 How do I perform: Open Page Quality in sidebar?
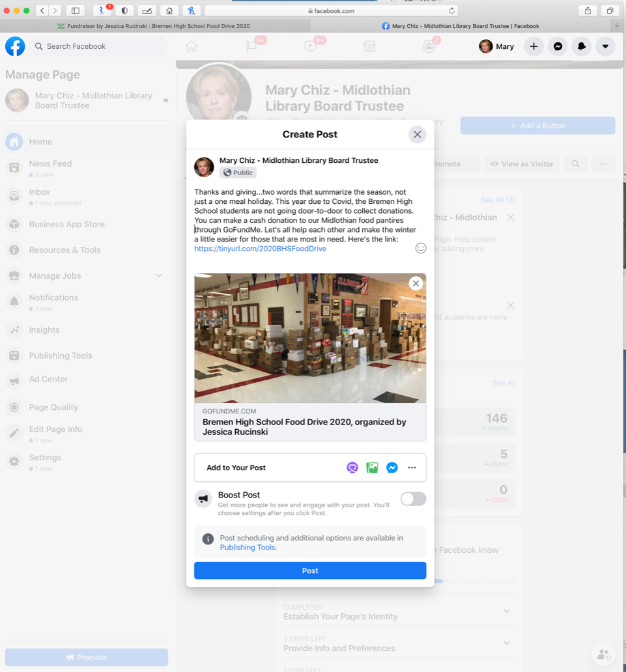click(87, 408)
